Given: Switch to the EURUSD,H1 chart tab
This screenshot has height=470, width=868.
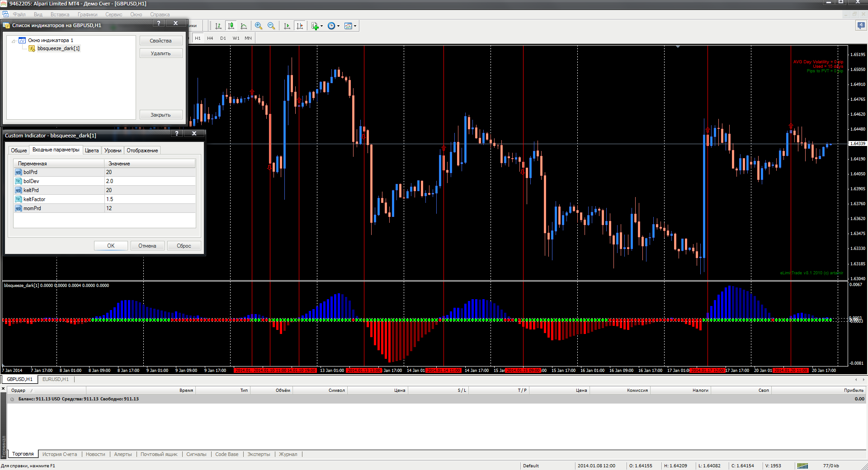Looking at the screenshot, I should click(56, 379).
